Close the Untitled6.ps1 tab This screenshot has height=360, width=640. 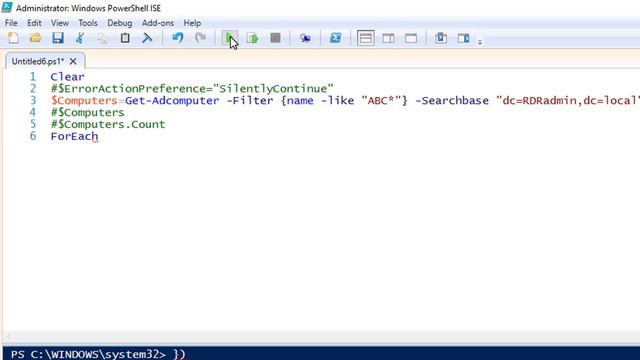[73, 61]
